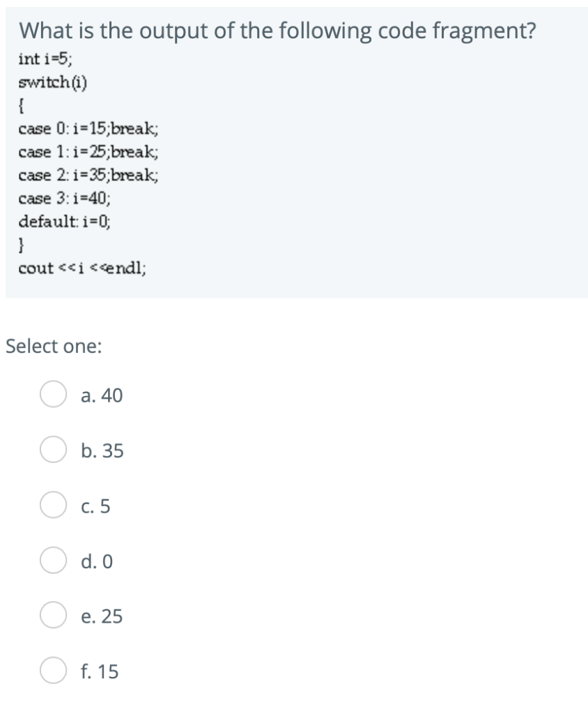Click the answer label text '5'

coord(98,506)
